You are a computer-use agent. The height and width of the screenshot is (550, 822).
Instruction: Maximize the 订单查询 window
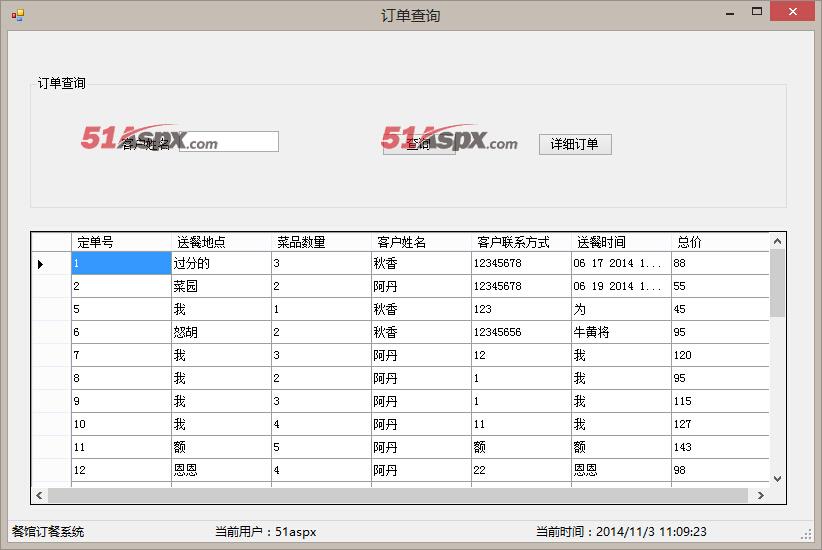tap(757, 12)
